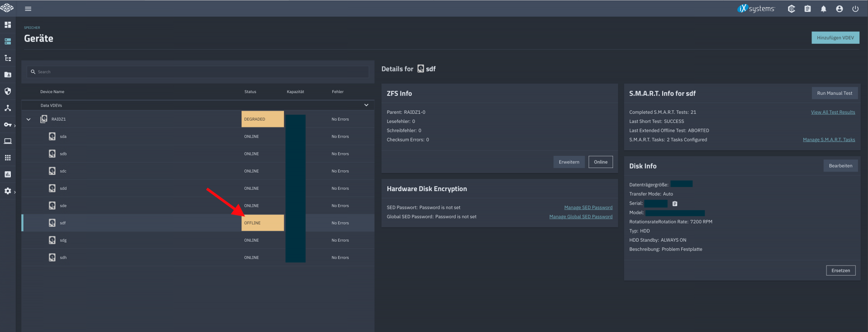Viewport: 868px width, 332px height.
Task: Collapse the Data VDEVs section
Action: click(x=366, y=105)
